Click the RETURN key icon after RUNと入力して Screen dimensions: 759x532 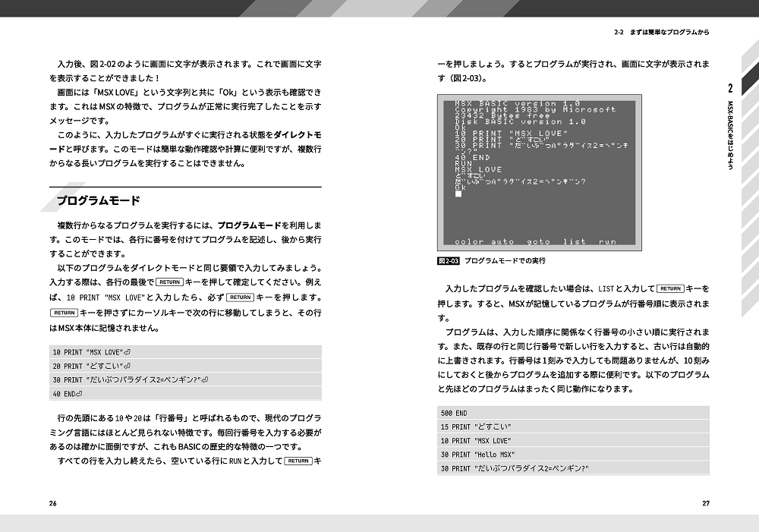(x=298, y=461)
